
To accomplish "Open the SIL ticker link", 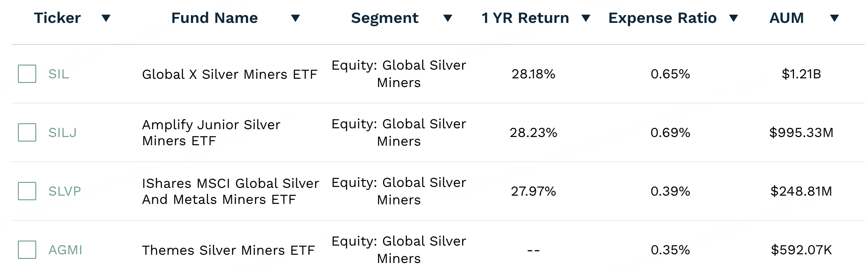I will pyautogui.click(x=59, y=74).
